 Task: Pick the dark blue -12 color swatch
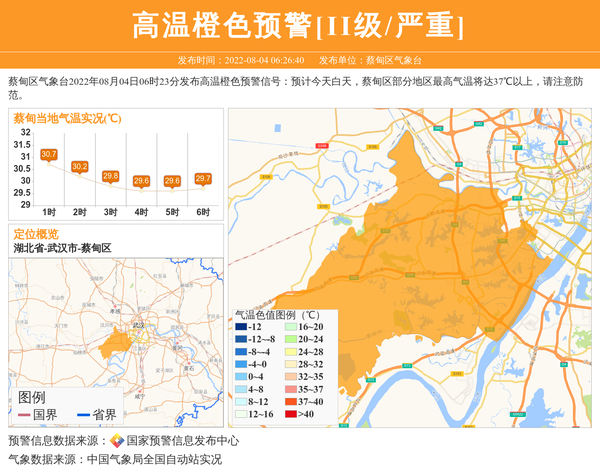pyautogui.click(x=240, y=327)
